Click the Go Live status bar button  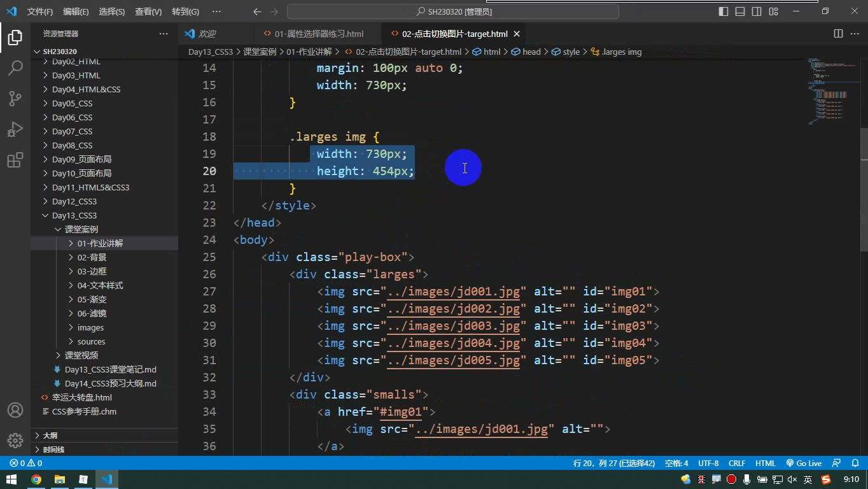804,463
